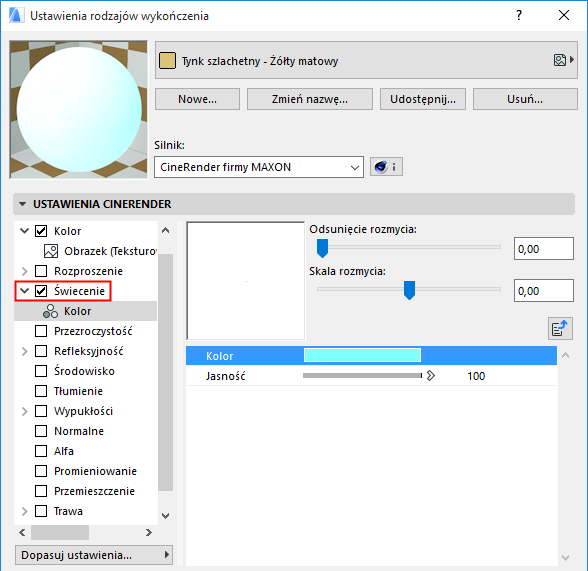The width and height of the screenshot is (588, 571).
Task: Click the Udostępnij... button
Action: (423, 99)
